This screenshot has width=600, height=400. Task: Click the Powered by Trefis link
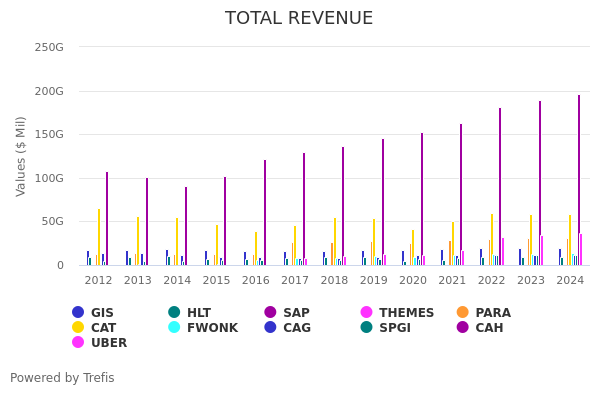[62, 378]
